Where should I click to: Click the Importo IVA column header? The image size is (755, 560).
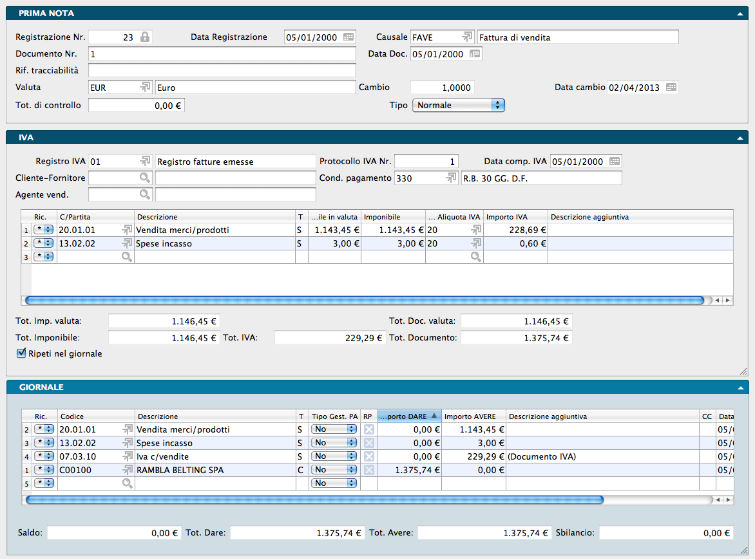point(515,217)
